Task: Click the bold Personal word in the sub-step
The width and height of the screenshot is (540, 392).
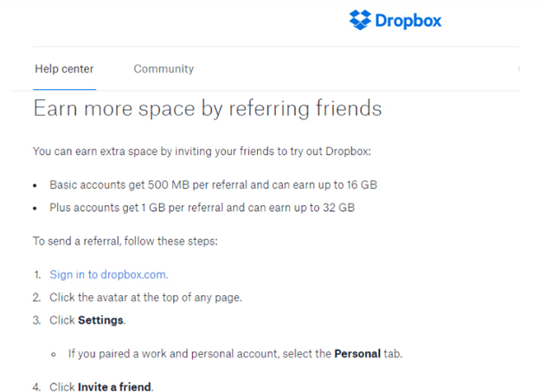Action: (357, 353)
